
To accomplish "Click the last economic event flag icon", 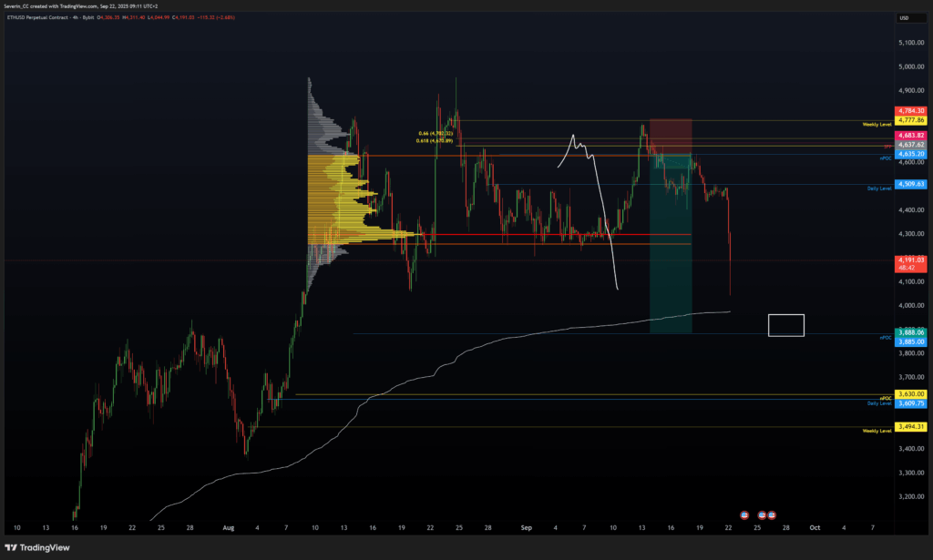I will click(x=773, y=514).
